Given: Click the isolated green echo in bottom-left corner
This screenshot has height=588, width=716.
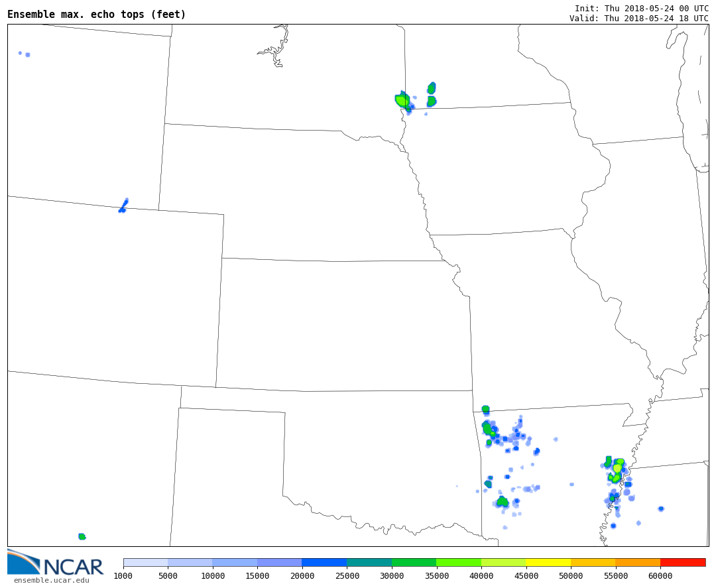Looking at the screenshot, I should [x=82, y=536].
